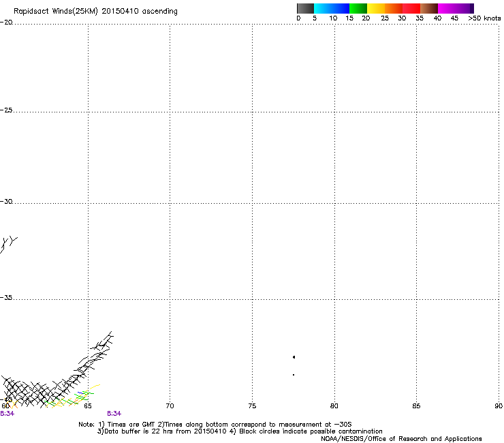Pick the yellow 20-25 knots legend segment
Image resolution: width=504 pixels, height=443 pixels.
click(376, 8)
